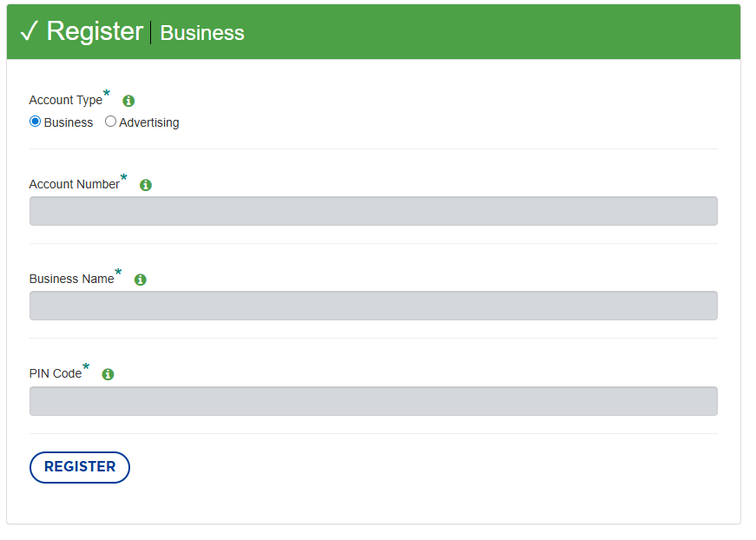The width and height of the screenshot is (756, 540).
Task: Click the empty green header bar area
Action: [495, 32]
